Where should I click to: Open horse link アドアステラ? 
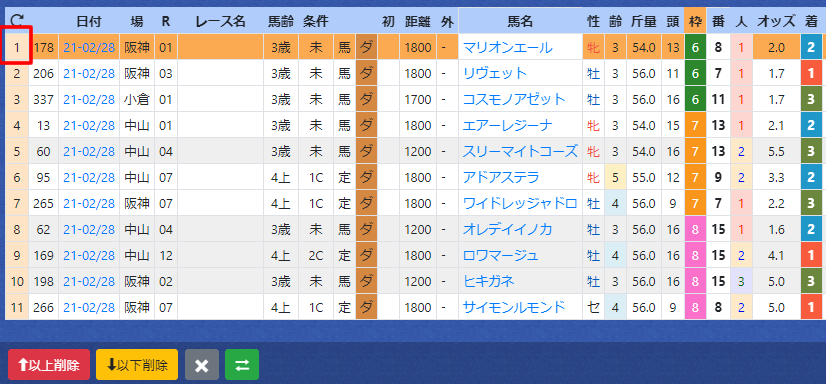pos(501,178)
